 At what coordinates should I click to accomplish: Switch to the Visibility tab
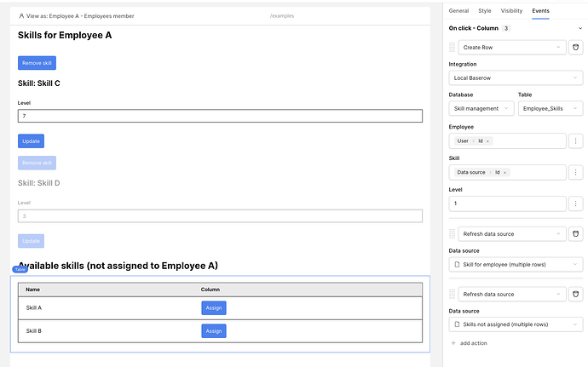(x=511, y=11)
